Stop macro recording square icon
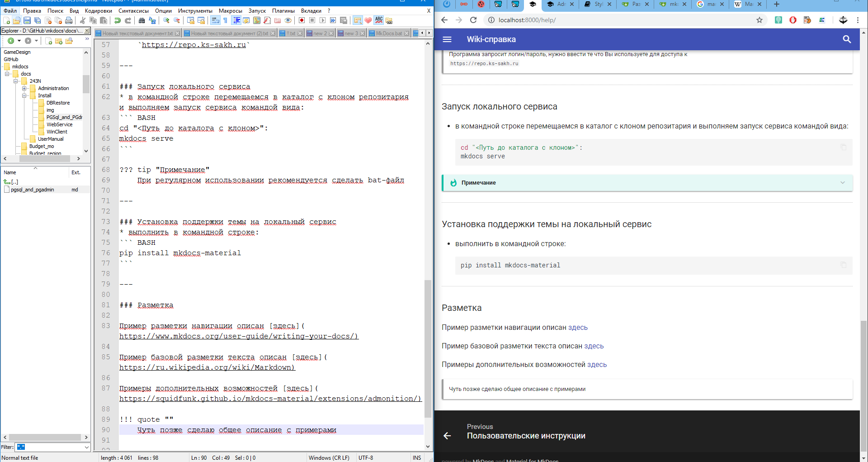Viewport: 868px width, 462px height. (x=312, y=20)
